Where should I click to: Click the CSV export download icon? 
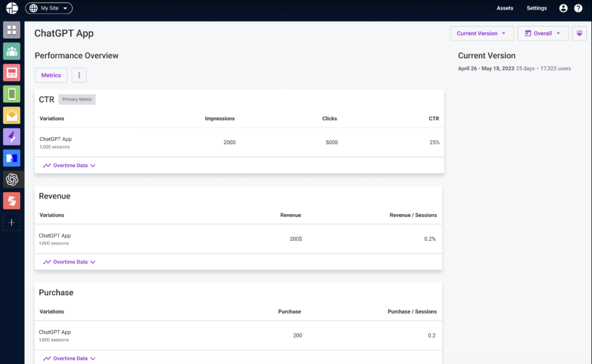pyautogui.click(x=579, y=33)
